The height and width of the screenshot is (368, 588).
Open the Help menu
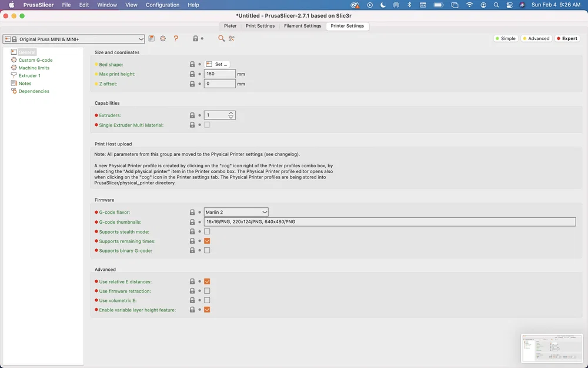(x=193, y=5)
